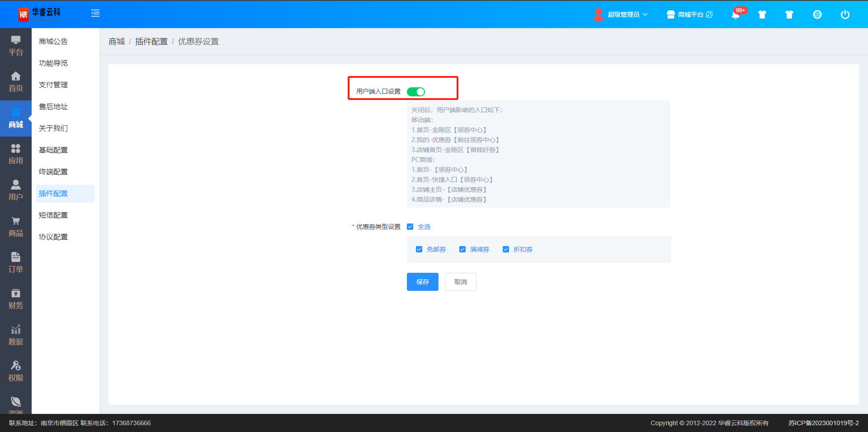Open the notification bell with 99+ badge
868x432 pixels.
[736, 14]
